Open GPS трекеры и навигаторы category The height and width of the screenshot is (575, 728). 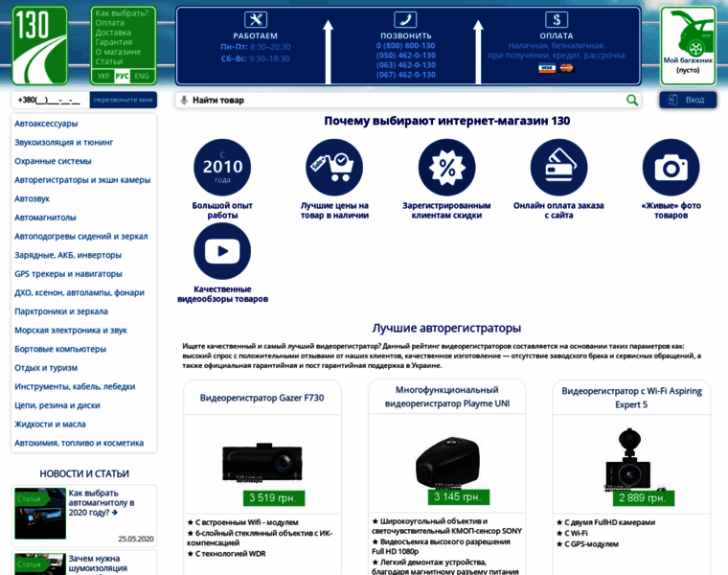coord(68,274)
